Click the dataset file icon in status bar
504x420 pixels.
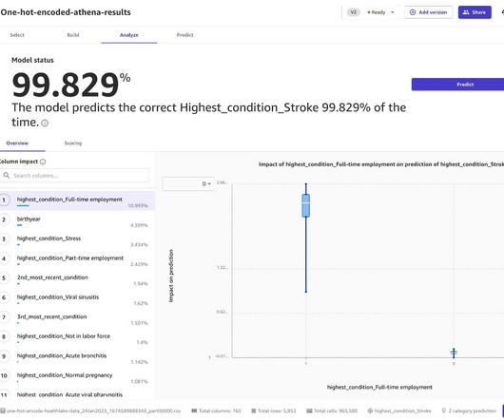(x=3, y=410)
